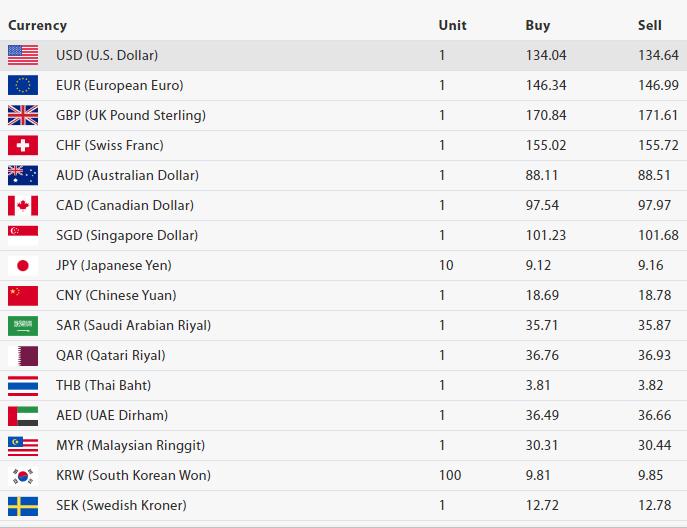
Task: Select the UK Union Jack flag icon
Action: [x=23, y=115]
